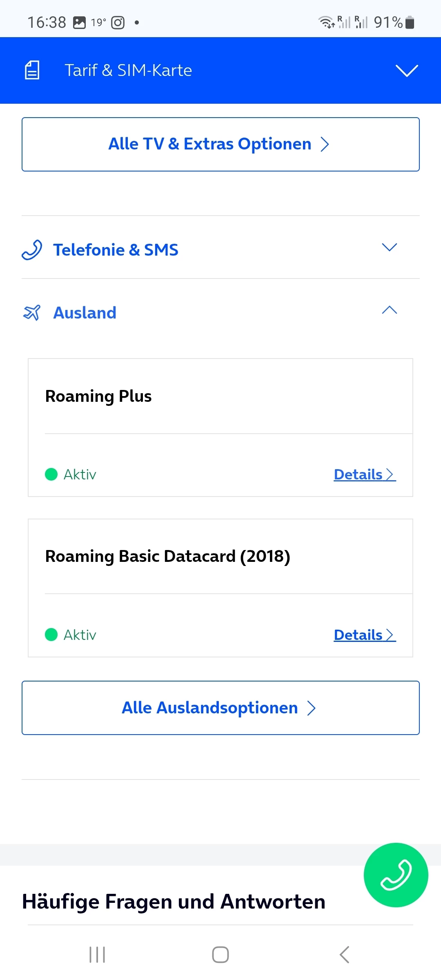
Task: Open Alle Auslandsoptionen
Action: (220, 708)
